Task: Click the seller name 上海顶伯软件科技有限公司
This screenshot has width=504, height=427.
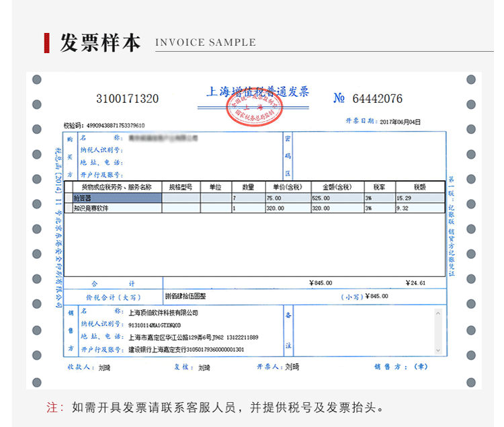Action: [163, 313]
